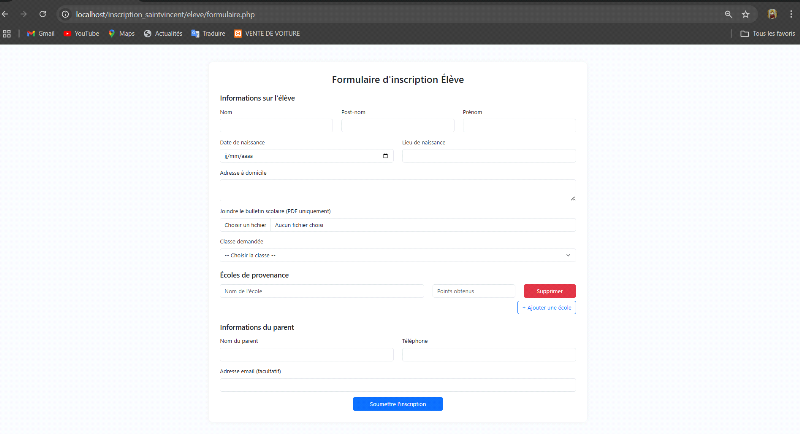800x434 pixels.
Task: Click the zoom magnifier icon in address bar
Action: pyautogui.click(x=728, y=14)
